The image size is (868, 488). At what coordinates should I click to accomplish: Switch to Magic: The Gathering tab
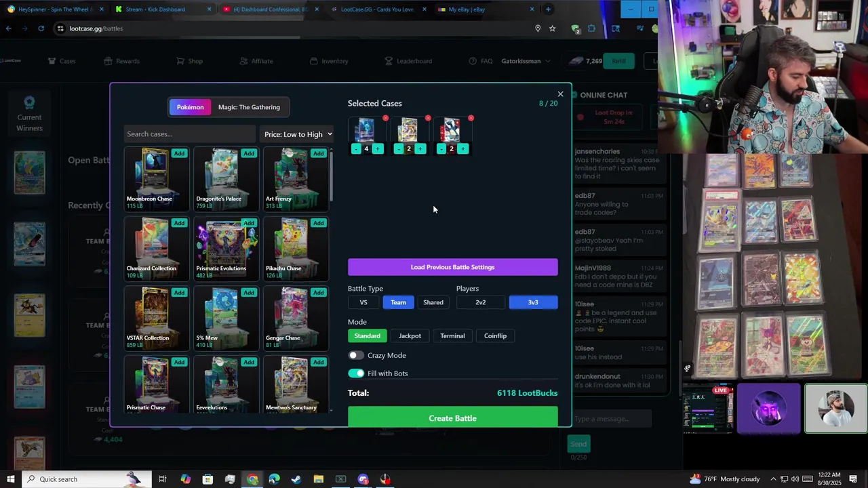point(249,107)
